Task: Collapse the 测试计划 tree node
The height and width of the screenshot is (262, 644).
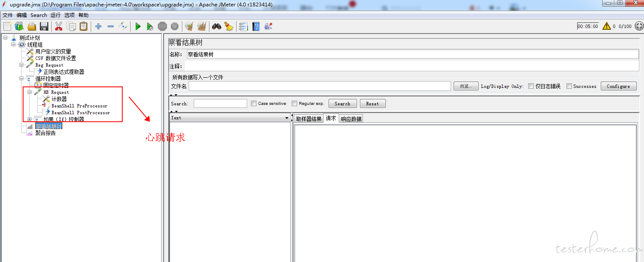Action: [5, 38]
